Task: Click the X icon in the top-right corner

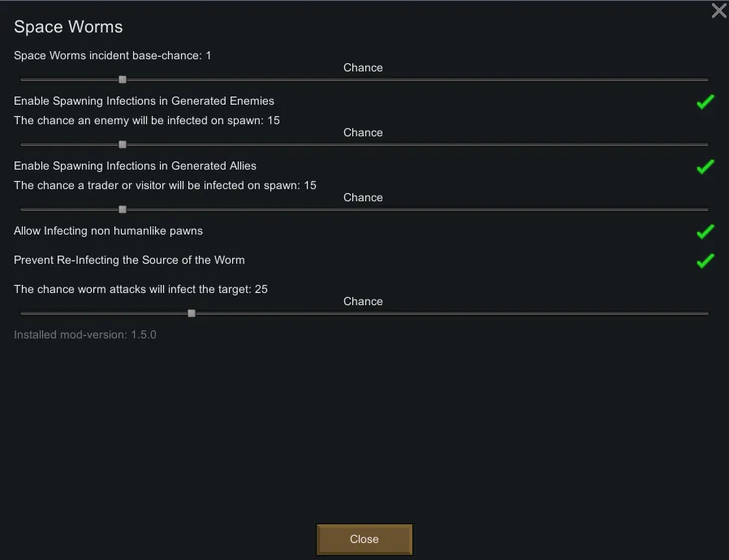Action: pos(718,11)
